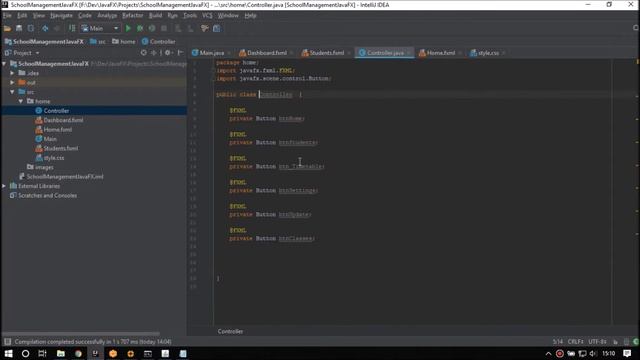Viewport: 640px width, 360px height.
Task: Start debugging with the bug icon
Action: [140, 28]
